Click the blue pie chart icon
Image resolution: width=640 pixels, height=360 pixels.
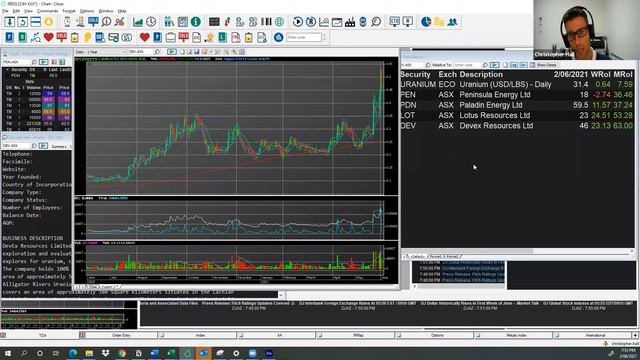tap(426, 22)
